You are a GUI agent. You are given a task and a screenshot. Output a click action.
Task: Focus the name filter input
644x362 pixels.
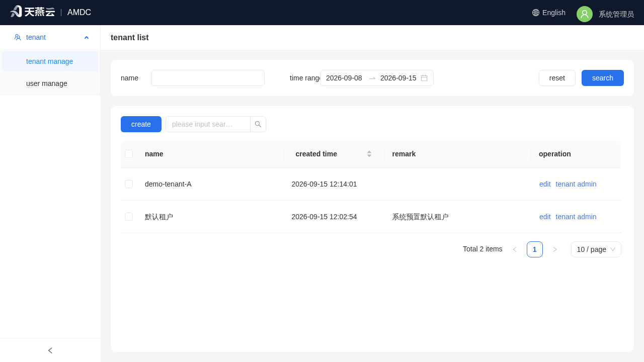pyautogui.click(x=208, y=78)
